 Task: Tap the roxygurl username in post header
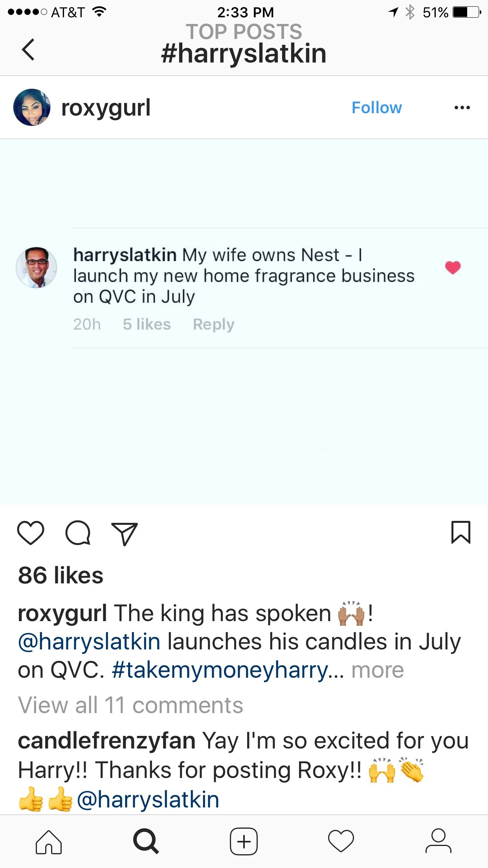coord(106,108)
